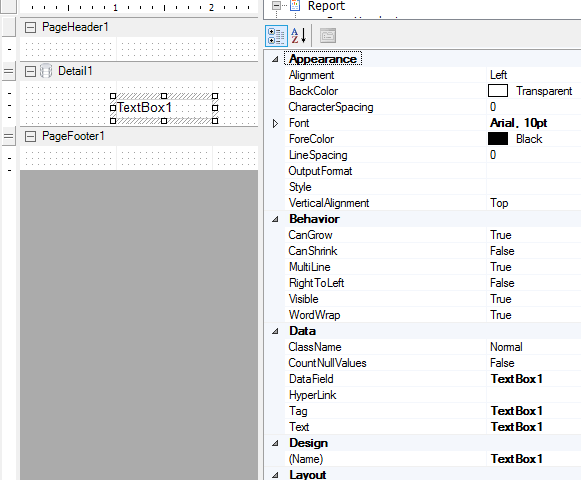
Task: Click the VerticalAlignment value Top
Action: coord(499,203)
